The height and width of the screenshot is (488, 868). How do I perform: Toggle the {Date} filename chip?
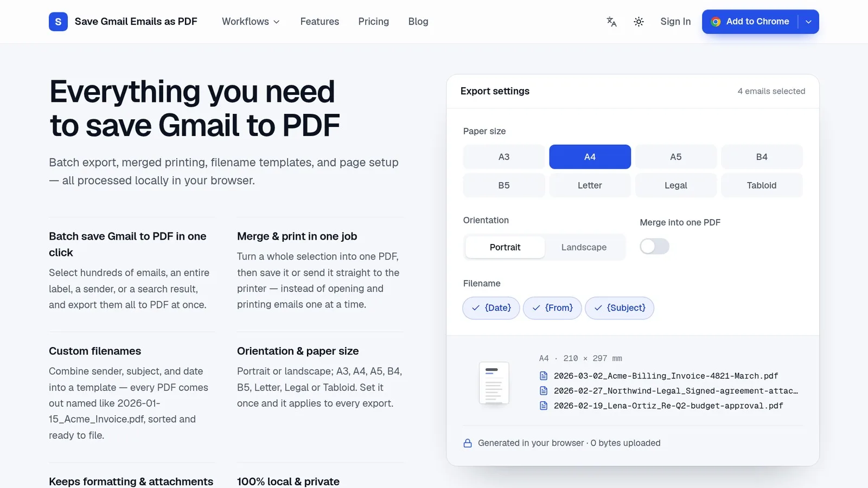tap(491, 308)
